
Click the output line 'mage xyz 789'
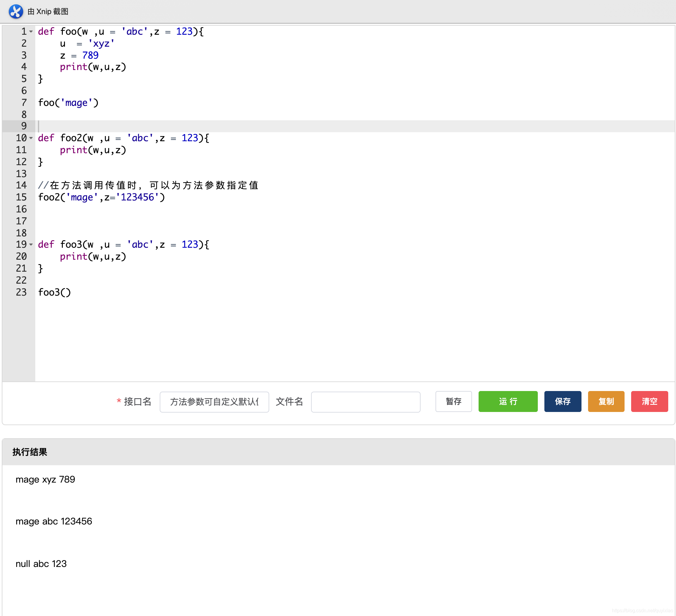tap(45, 480)
